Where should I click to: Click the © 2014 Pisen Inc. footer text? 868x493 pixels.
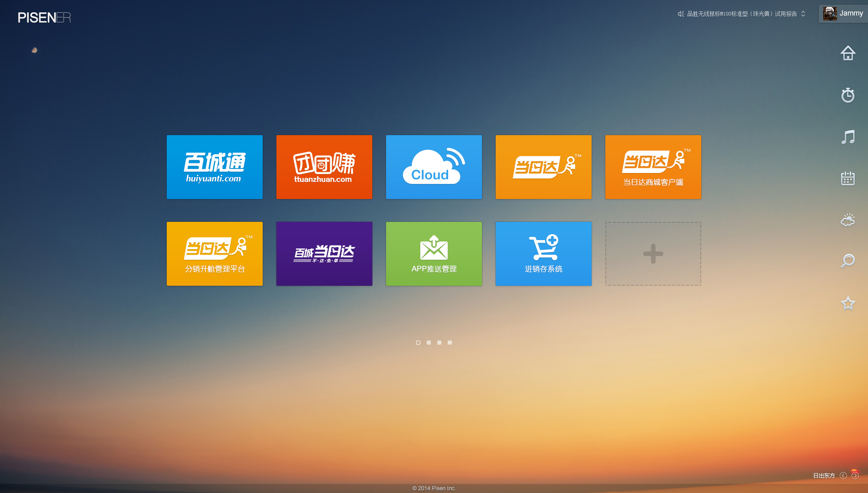point(434,488)
